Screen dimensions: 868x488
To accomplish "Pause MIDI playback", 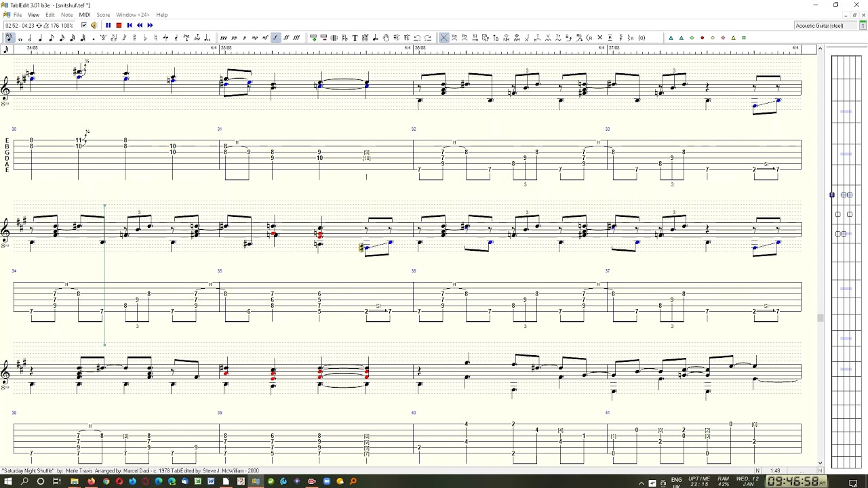I will tap(108, 26).
